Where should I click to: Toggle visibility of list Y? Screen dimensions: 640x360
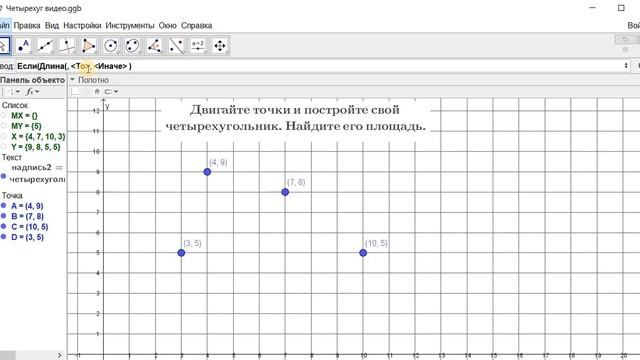click(x=3, y=147)
